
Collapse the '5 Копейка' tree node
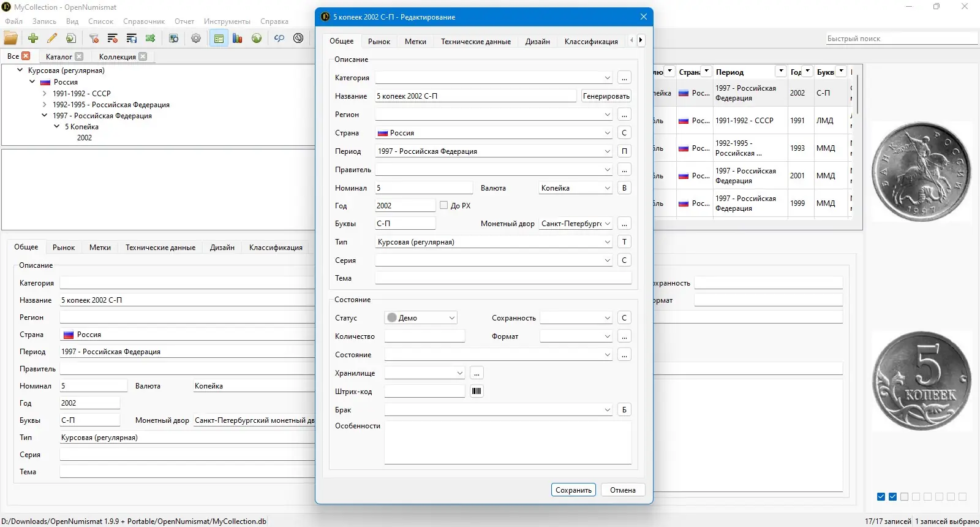tap(57, 127)
